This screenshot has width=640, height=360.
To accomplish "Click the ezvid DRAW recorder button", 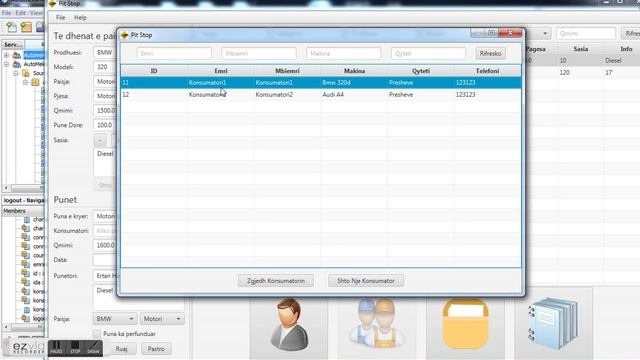I will pos(93,347).
